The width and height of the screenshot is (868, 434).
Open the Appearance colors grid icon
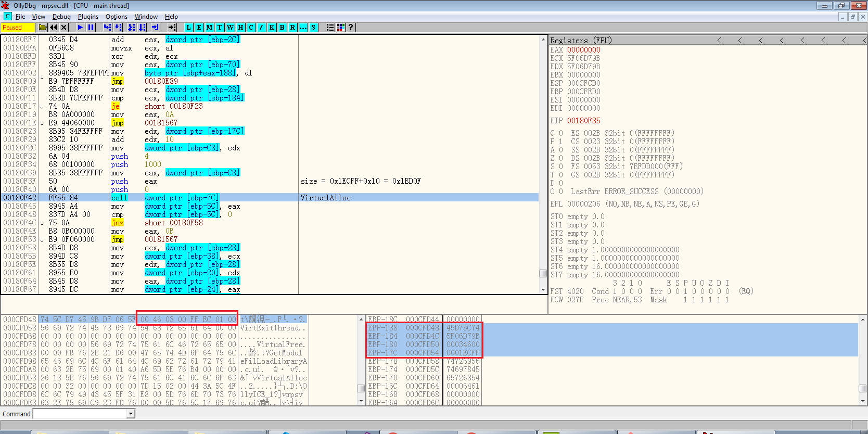point(341,28)
